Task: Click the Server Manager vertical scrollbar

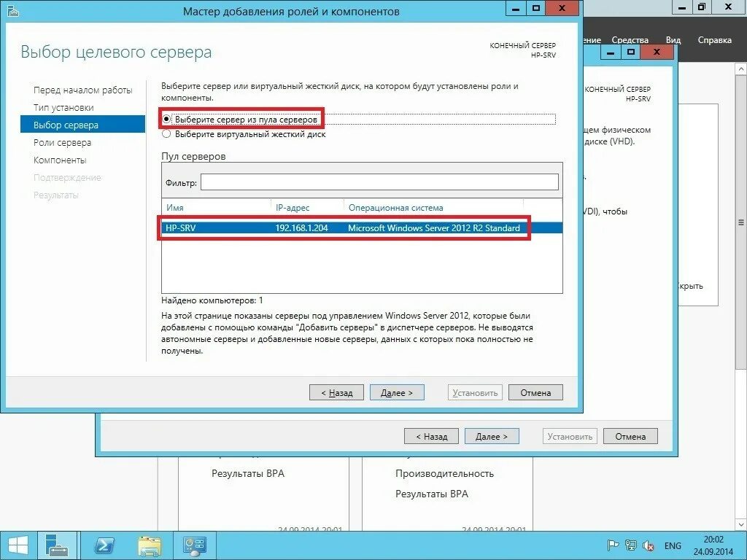Action: pos(741,222)
